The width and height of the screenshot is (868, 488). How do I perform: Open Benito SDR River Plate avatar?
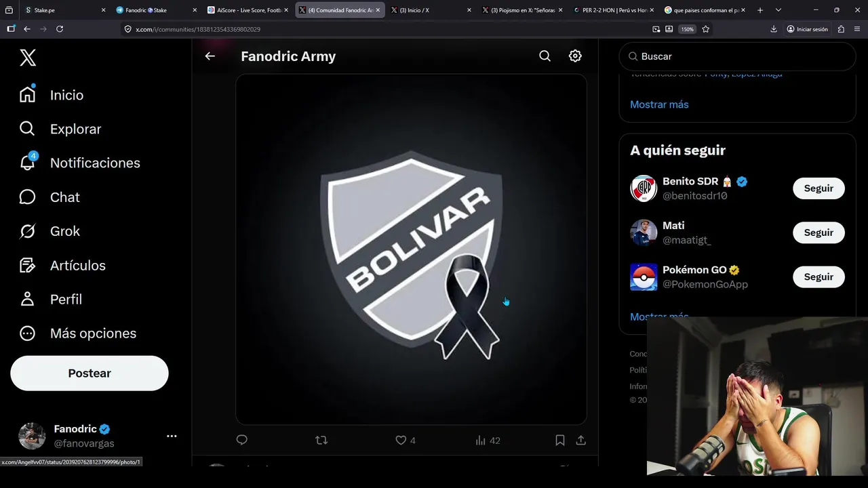644,188
